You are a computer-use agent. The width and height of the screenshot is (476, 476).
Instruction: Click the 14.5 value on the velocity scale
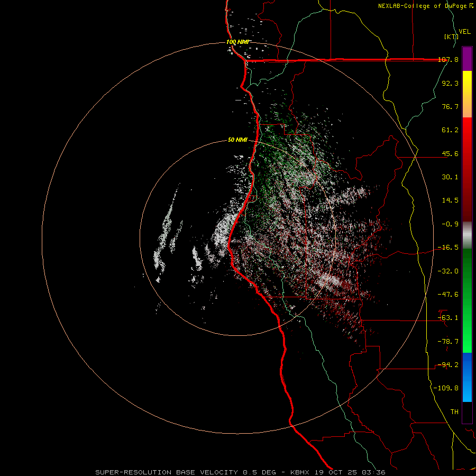click(x=450, y=200)
